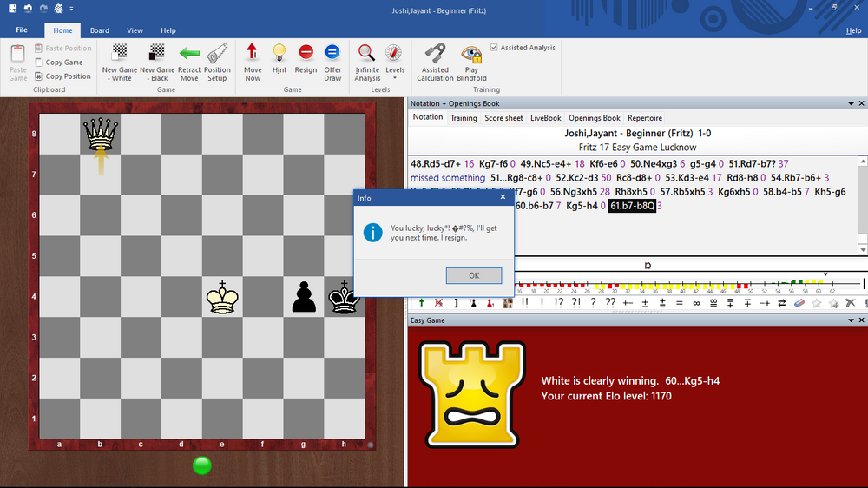Click 'missed something' comment in notation
The height and width of the screenshot is (488, 868).
[x=448, y=178]
